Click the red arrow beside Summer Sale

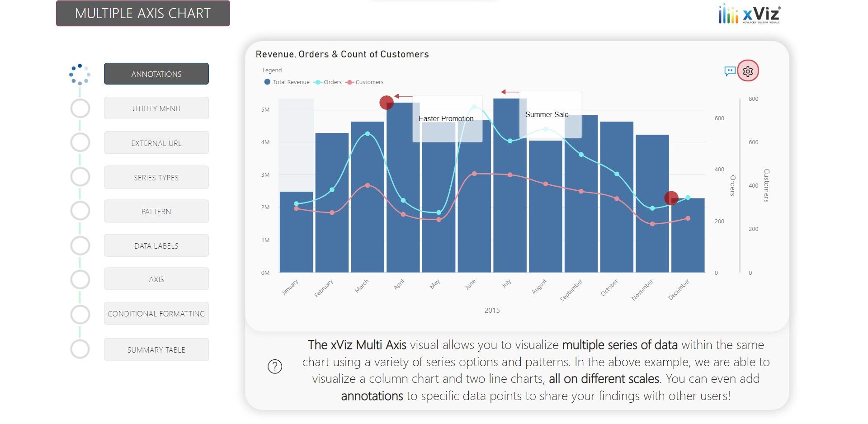509,91
